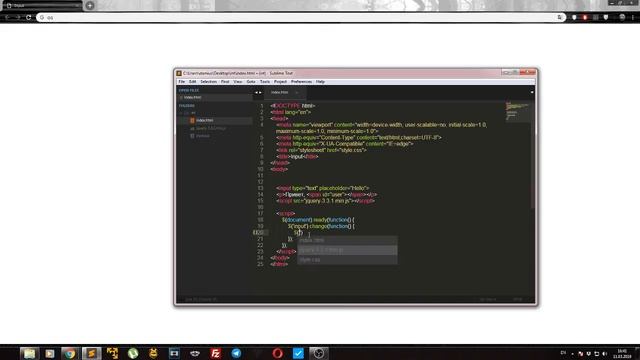Focus the Chrome address bar
Viewport: 640px width, 360px height.
pyautogui.click(x=300, y=17)
